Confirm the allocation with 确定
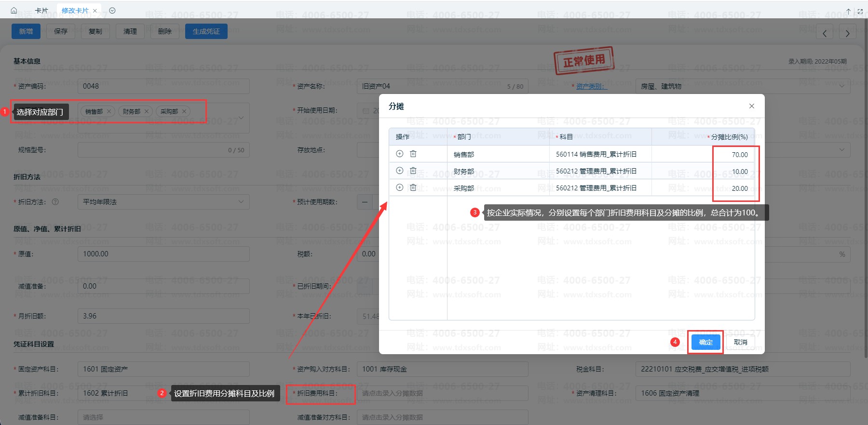Viewport: 868px width, 425px height. point(705,342)
